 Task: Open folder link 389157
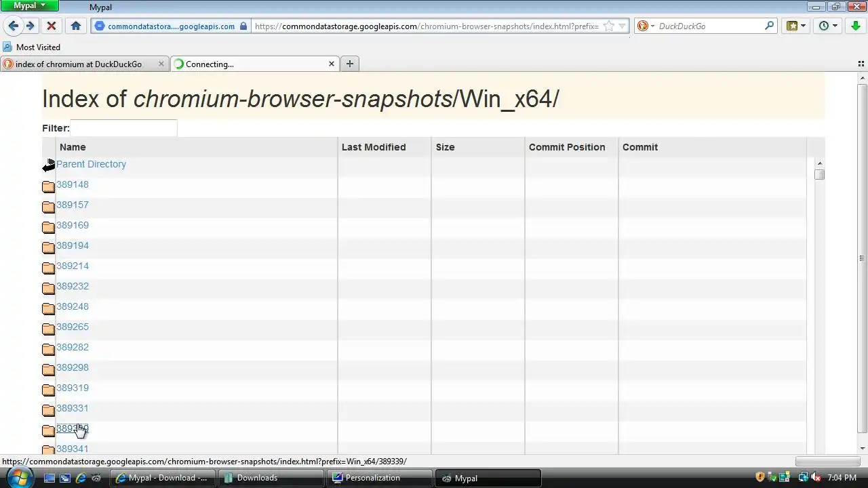coord(73,205)
